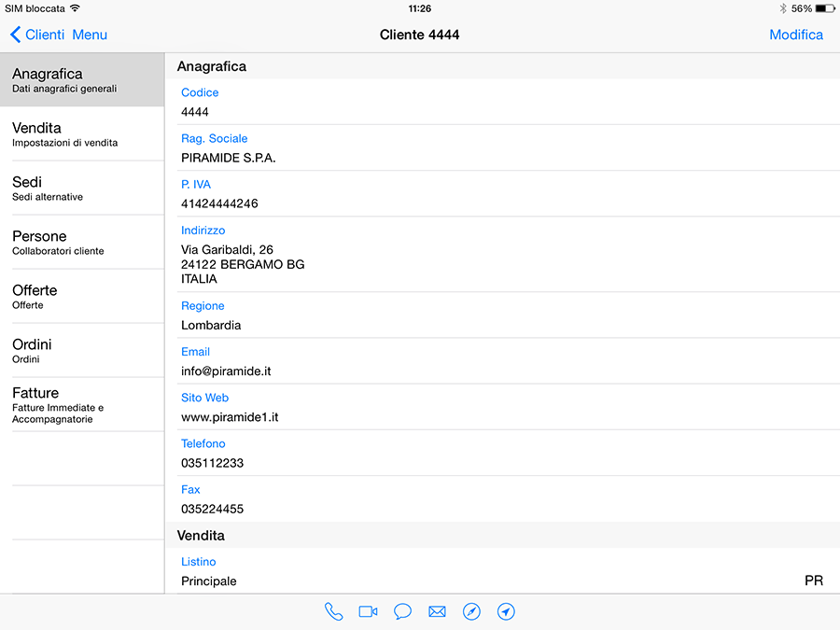Tap website www.piramide1.it
Image resolution: width=840 pixels, height=630 pixels.
pos(230,417)
